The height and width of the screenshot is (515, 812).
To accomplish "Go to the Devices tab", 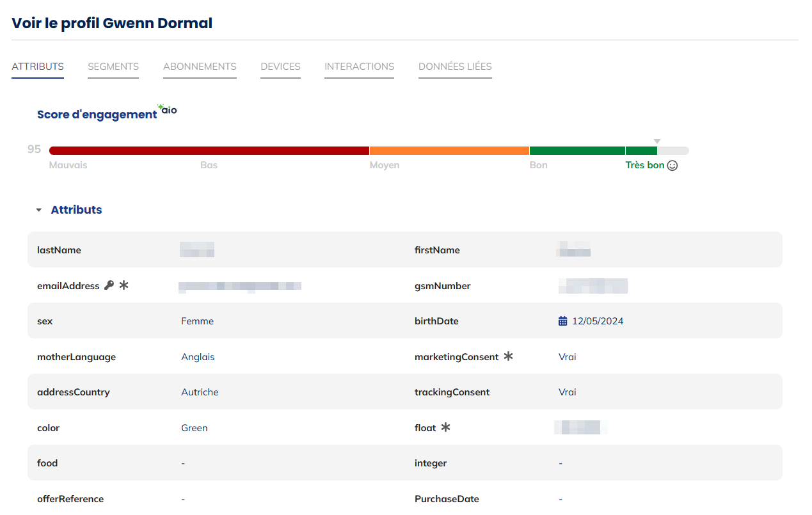I will [280, 67].
